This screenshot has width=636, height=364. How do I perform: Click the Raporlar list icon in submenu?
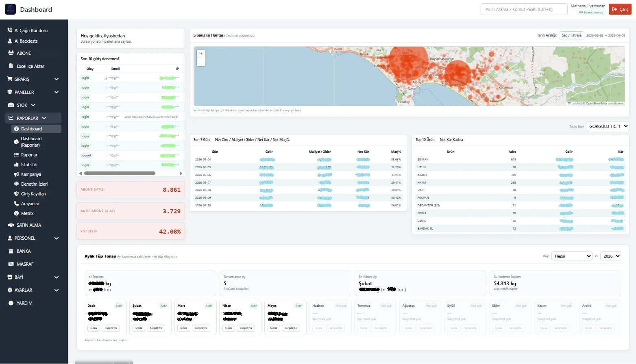click(17, 155)
